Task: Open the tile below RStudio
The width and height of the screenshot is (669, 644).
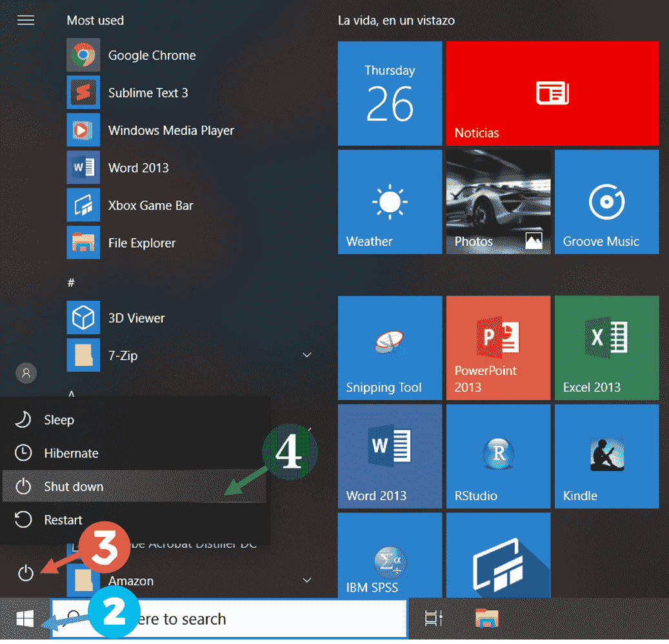Action: (x=498, y=555)
